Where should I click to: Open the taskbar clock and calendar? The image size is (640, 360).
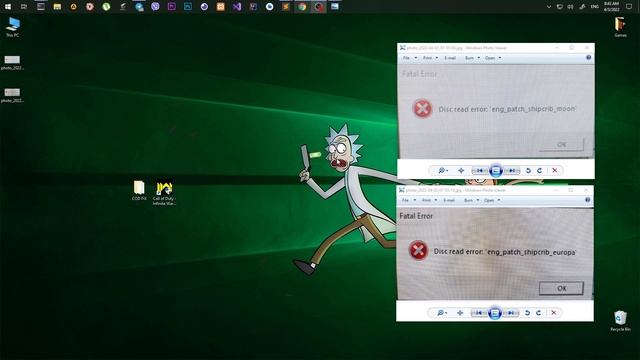click(611, 7)
